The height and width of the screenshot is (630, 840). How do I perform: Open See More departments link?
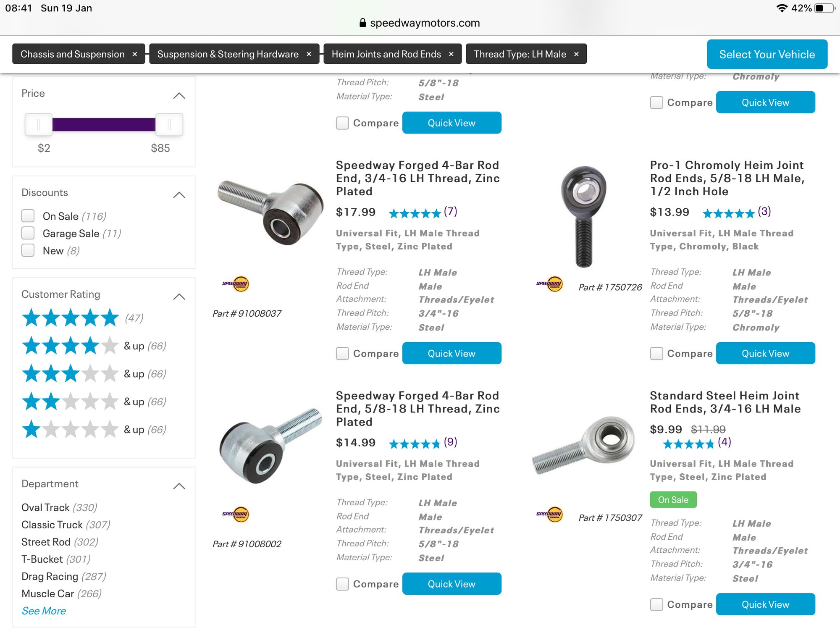(44, 611)
